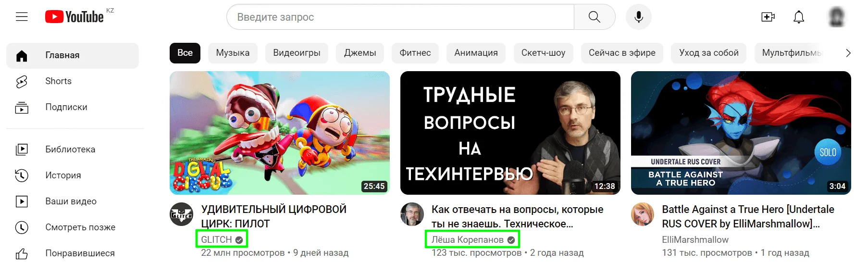The width and height of the screenshot is (868, 275).
Task: Click the YouTube logo
Action: (x=74, y=17)
